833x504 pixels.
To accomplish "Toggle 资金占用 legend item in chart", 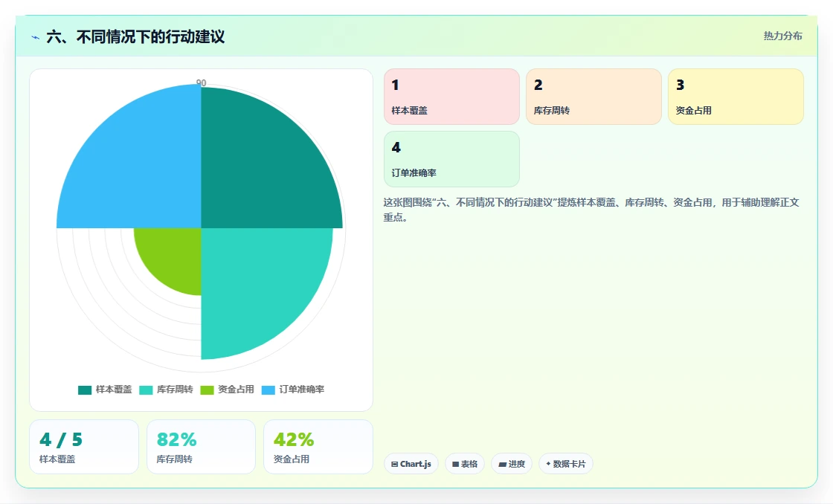I will (227, 390).
